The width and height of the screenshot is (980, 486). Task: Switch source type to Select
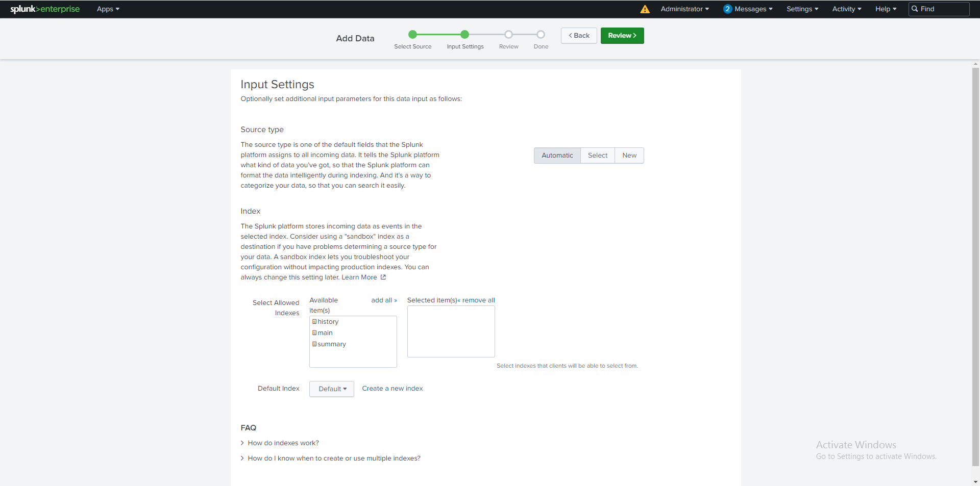[597, 156]
